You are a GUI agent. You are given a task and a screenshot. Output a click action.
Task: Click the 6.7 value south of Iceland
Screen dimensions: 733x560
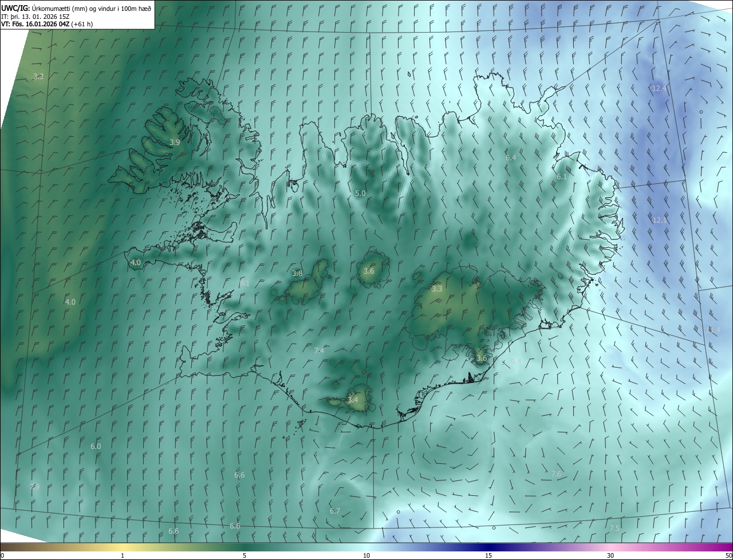[x=335, y=511]
